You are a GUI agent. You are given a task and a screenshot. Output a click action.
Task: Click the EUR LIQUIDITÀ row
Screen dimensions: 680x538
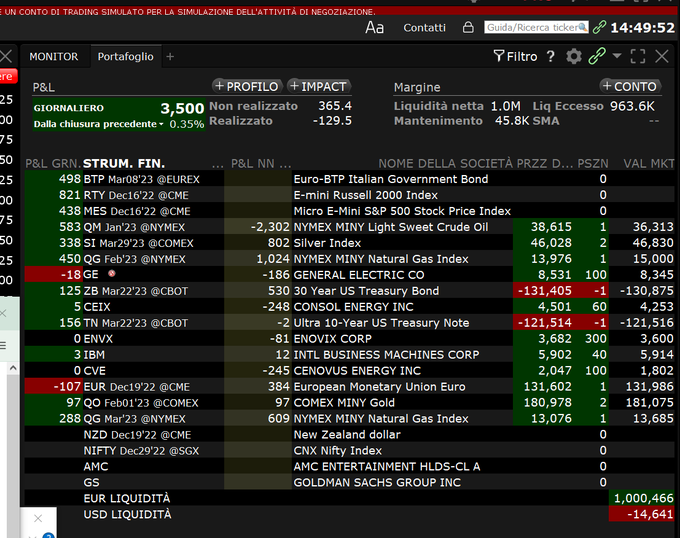pyautogui.click(x=350, y=499)
